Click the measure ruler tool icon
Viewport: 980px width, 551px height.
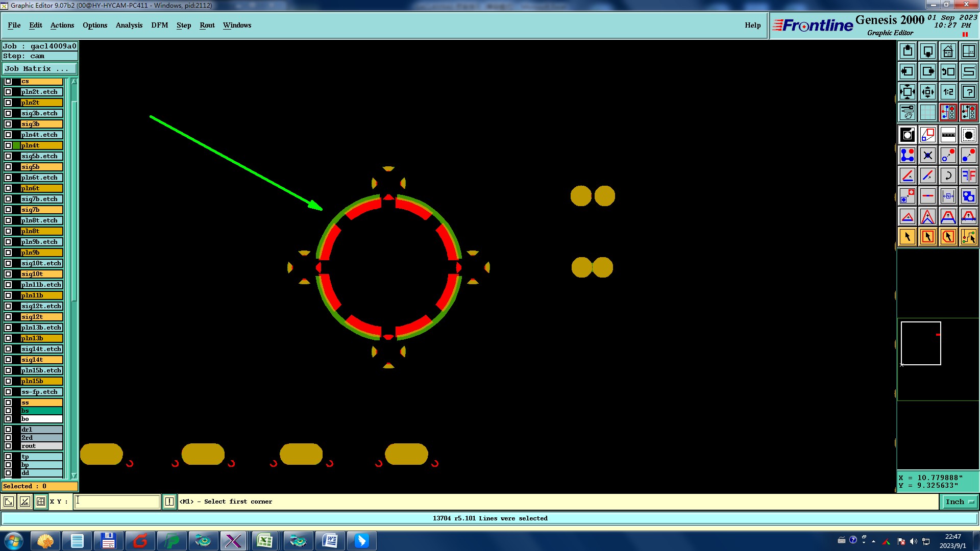click(x=948, y=135)
